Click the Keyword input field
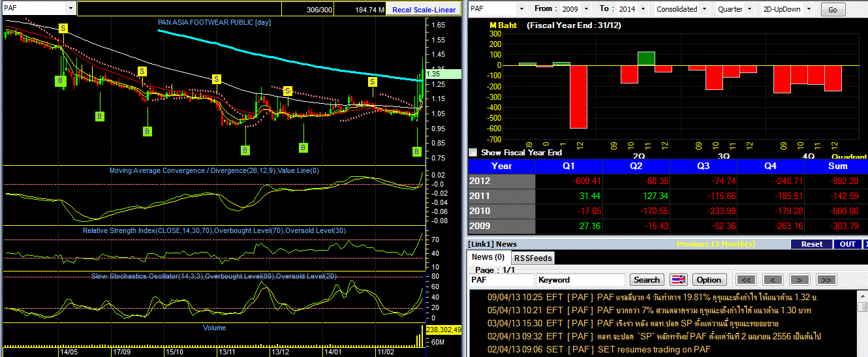868x357 pixels. [x=581, y=279]
